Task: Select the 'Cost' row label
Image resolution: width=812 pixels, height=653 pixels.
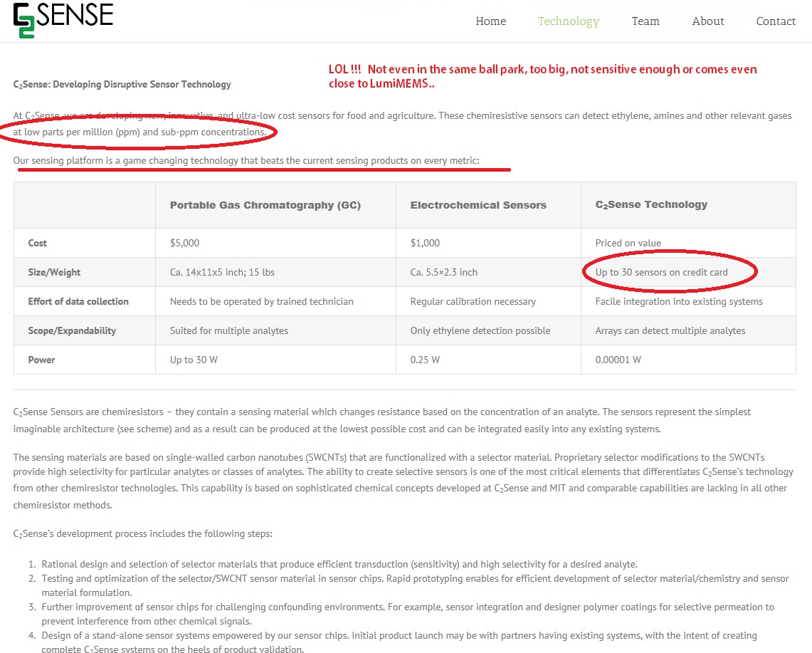Action: (37, 243)
